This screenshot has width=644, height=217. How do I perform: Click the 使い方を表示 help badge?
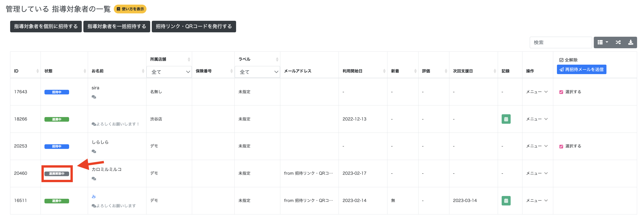pos(130,9)
